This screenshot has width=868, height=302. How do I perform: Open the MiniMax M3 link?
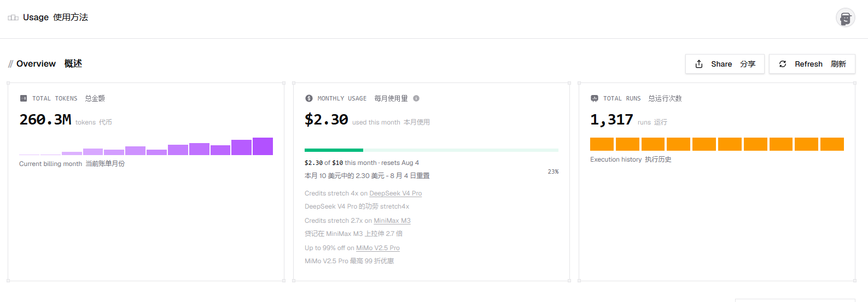pos(392,221)
